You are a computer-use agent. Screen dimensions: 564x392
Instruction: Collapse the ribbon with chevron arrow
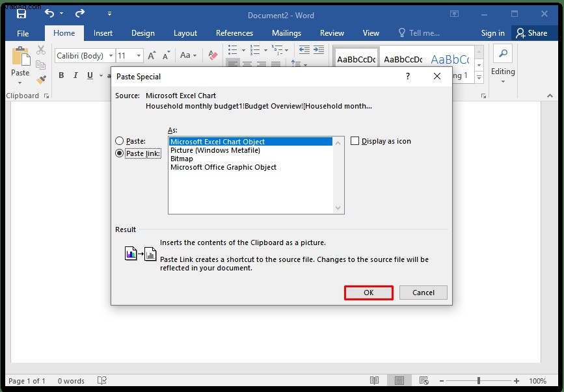[550, 96]
